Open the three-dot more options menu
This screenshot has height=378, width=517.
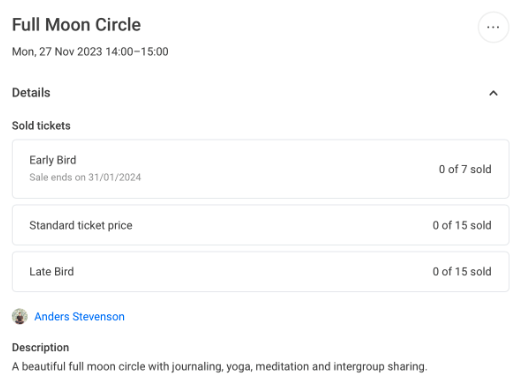click(x=493, y=27)
